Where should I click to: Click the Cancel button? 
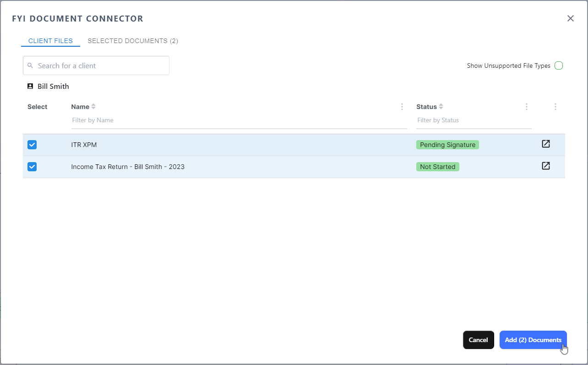point(478,340)
